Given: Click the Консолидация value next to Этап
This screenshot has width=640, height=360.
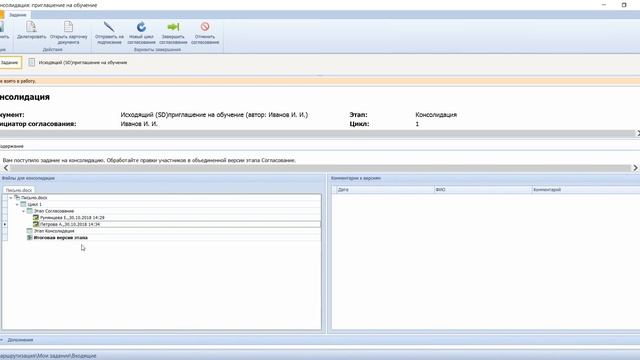Looking at the screenshot, I should 436,115.
